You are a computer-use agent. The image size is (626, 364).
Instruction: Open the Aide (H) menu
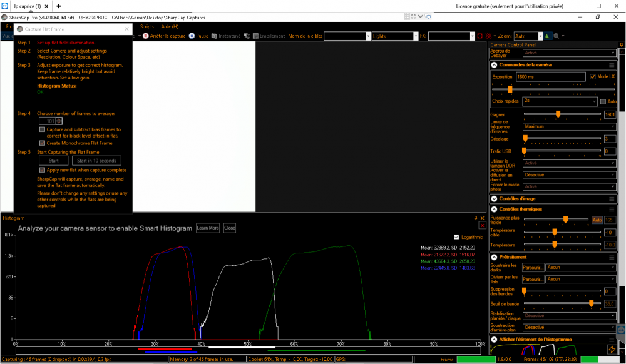click(x=170, y=26)
